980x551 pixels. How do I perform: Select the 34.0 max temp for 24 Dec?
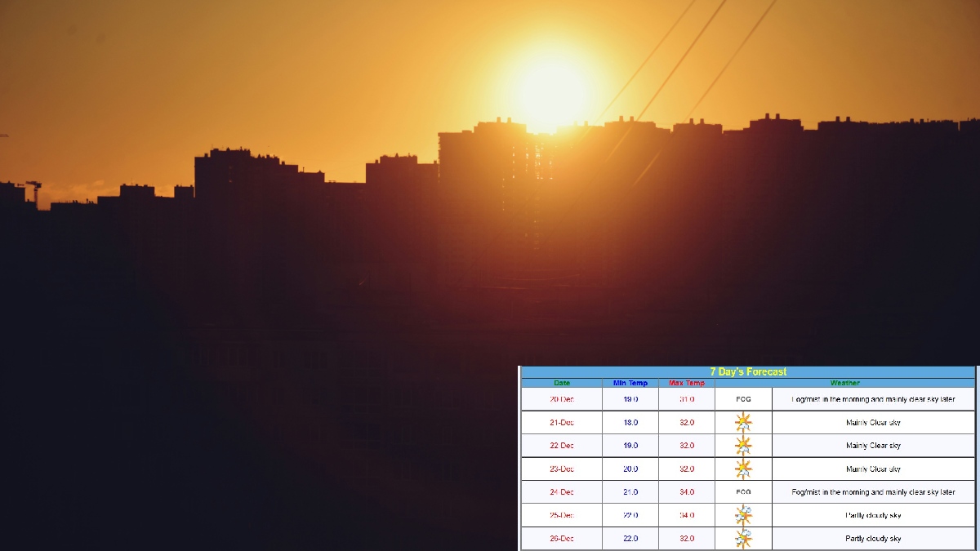click(x=686, y=492)
